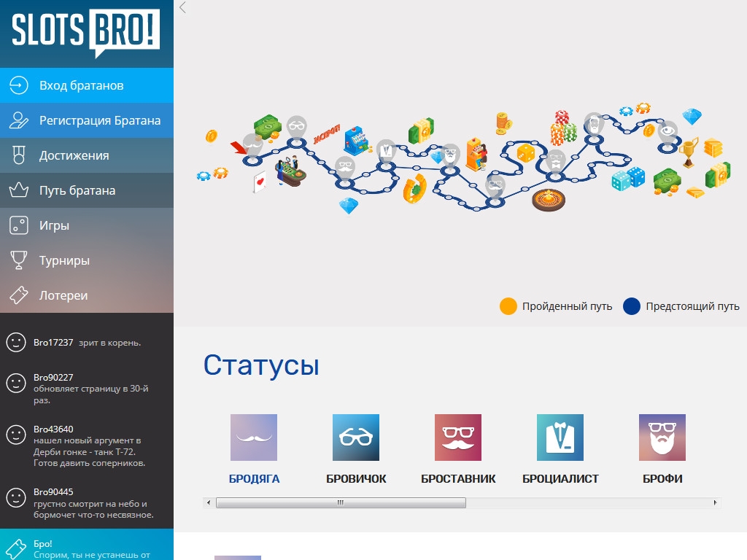Select the Брофи bearded status icon
The image size is (747, 560).
[662, 437]
